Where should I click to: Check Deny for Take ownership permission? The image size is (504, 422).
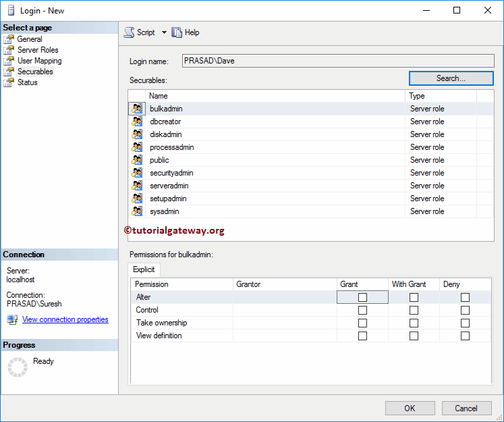click(465, 323)
